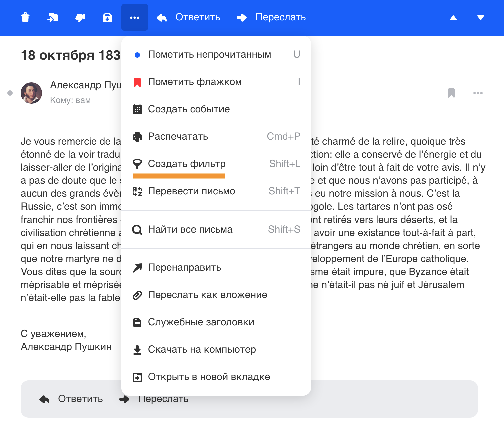
Task: Click the reply arrow icon in the bottom bar
Action: click(44, 399)
